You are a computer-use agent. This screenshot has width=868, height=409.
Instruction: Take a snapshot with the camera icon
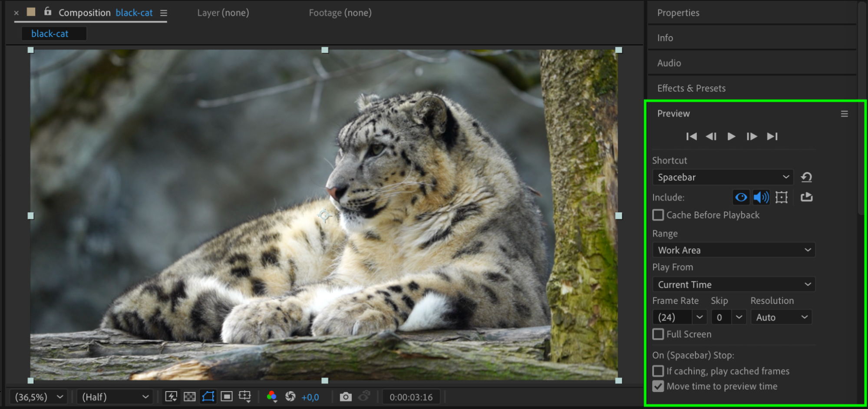(346, 397)
